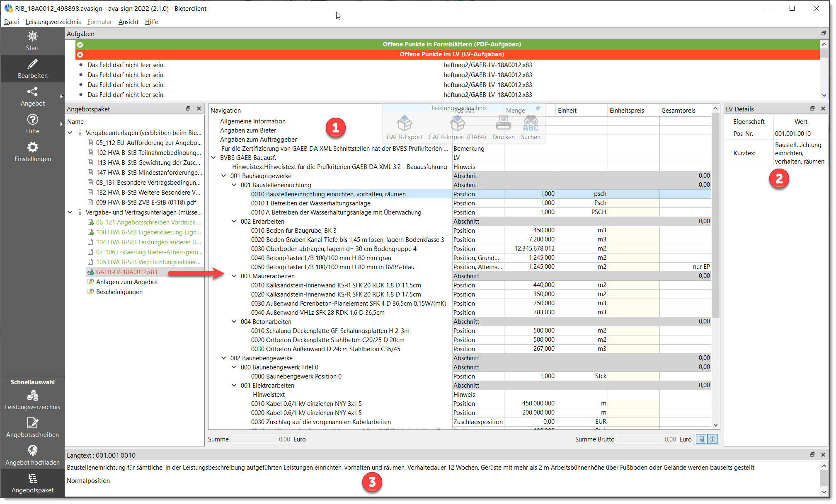Screen dimensions: 836x504
Task: Collapse 003 Maurerarbeiten section
Action: (234, 276)
